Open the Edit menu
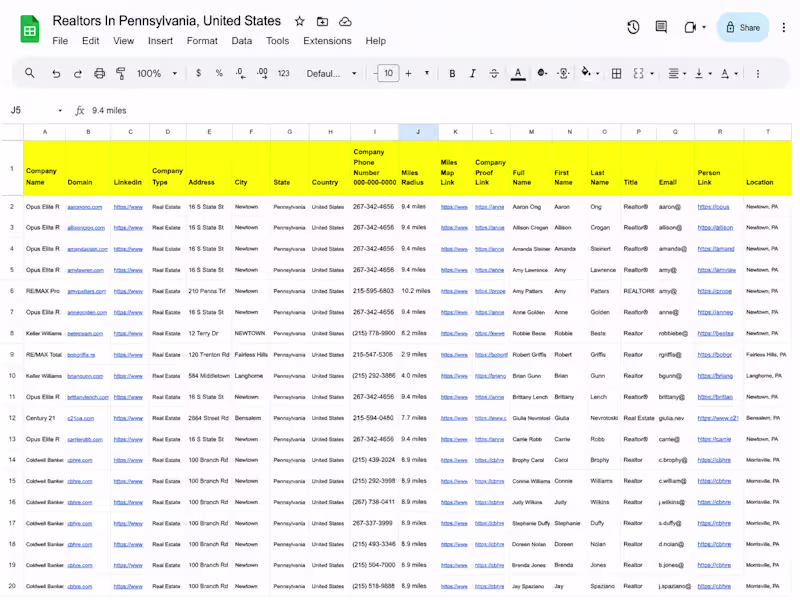The image size is (800, 600). 90,41
